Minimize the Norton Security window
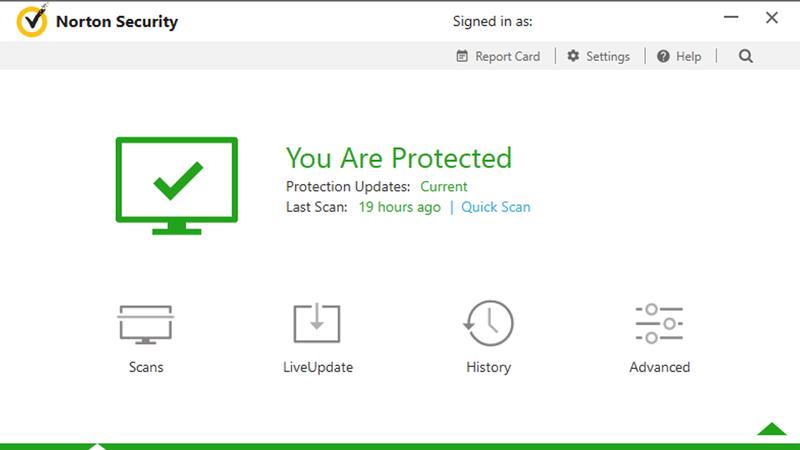Viewport: 800px width, 450px height. [731, 17]
